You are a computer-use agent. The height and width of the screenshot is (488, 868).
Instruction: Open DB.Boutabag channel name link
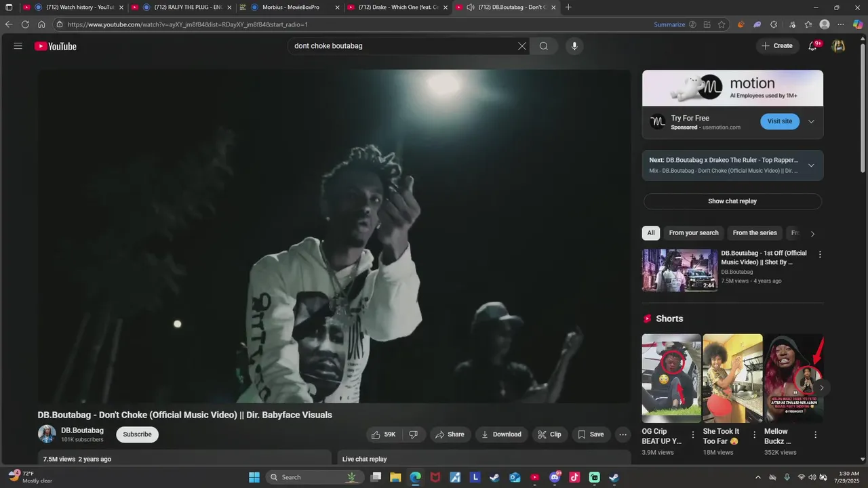[82, 430]
